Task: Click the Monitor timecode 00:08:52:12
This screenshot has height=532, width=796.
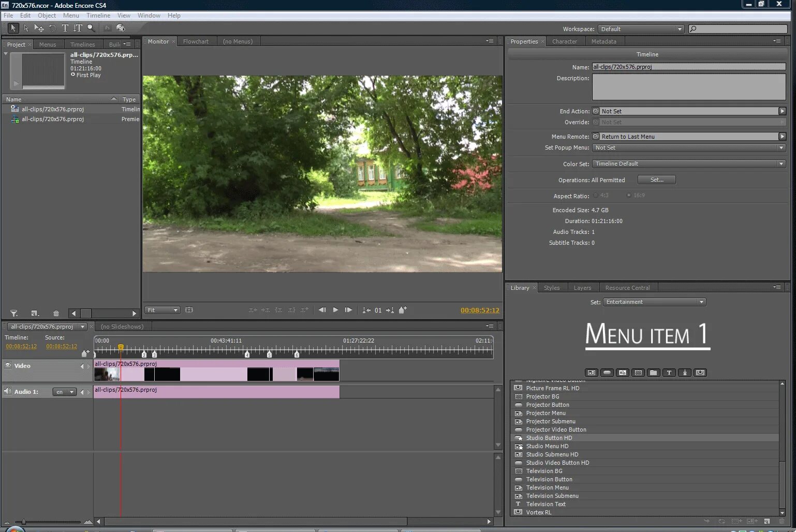Action: (480, 311)
